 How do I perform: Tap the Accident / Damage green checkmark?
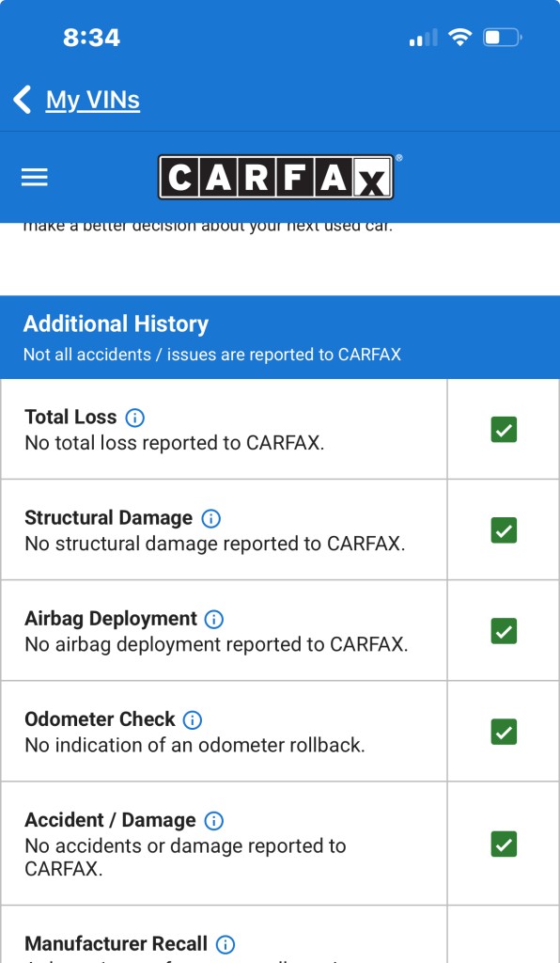click(x=504, y=845)
